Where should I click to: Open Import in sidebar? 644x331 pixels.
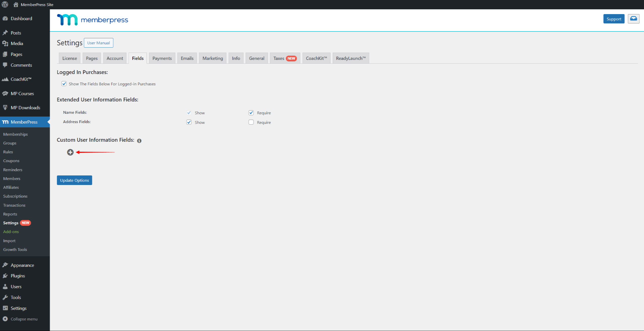pos(9,241)
